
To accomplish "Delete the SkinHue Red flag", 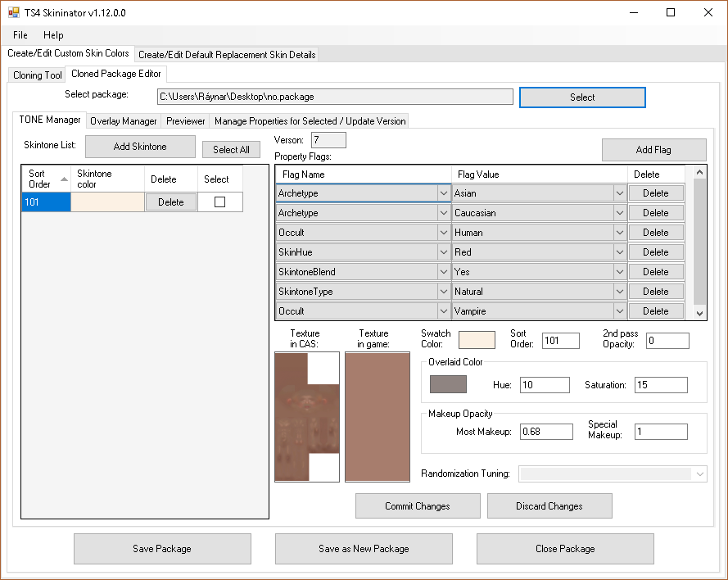I will tap(656, 252).
